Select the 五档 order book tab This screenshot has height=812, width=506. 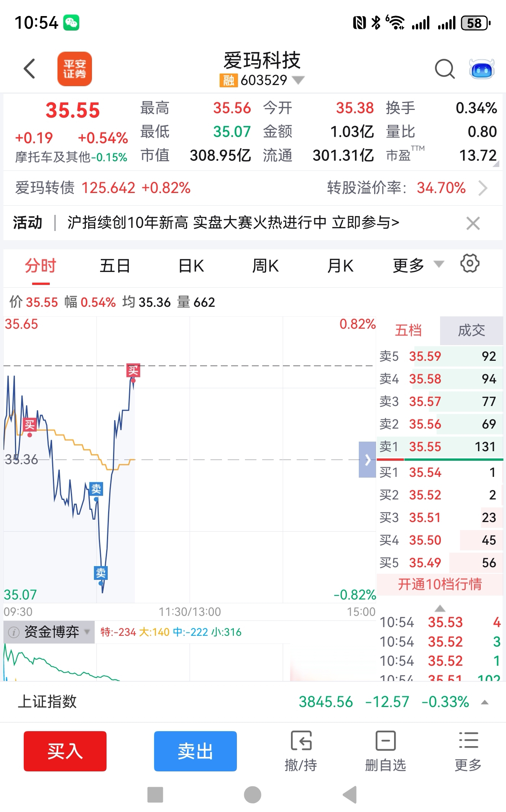408,331
